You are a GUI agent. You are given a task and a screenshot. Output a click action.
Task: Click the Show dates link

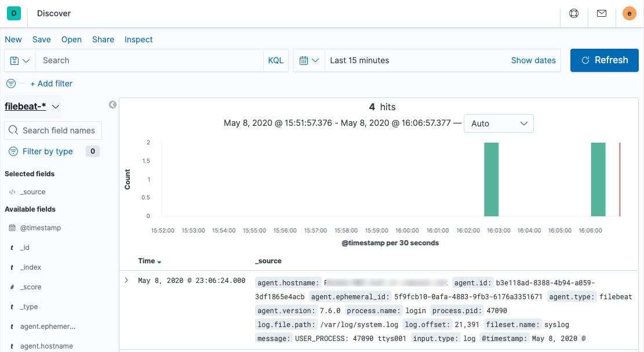click(x=533, y=60)
